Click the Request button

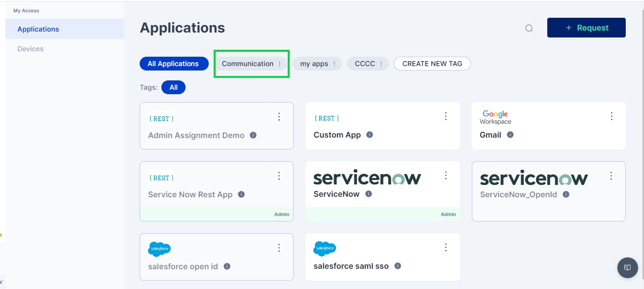[586, 28]
